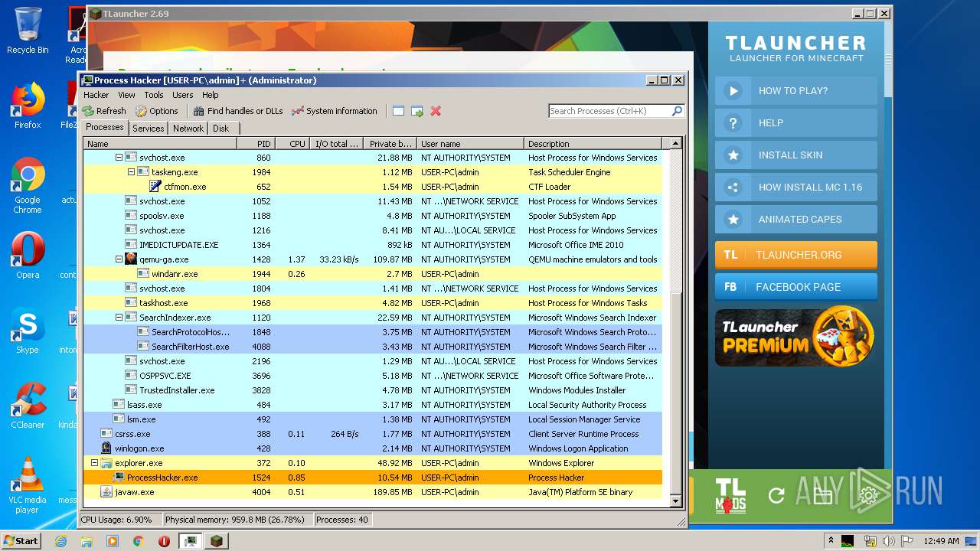
Task: Click the clock showing 12:49 AM
Action: (941, 541)
